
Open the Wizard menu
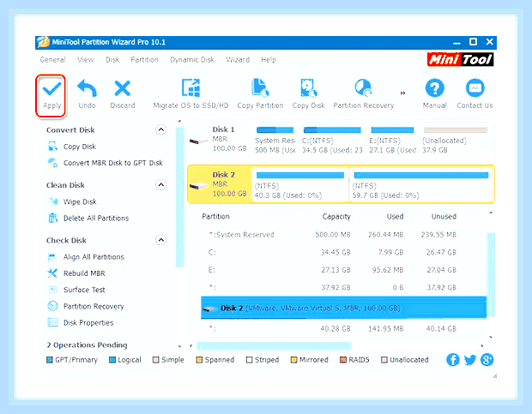tap(238, 60)
